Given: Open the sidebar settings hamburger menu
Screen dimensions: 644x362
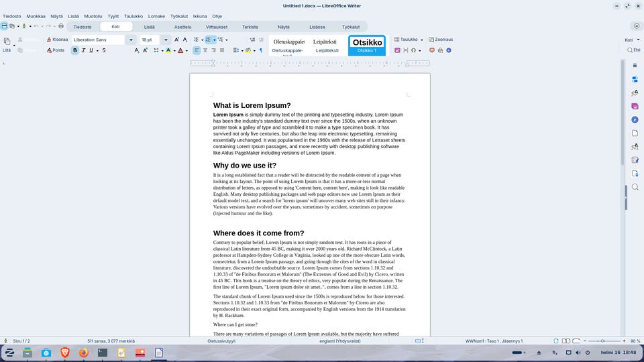Looking at the screenshot, I should point(635,65).
